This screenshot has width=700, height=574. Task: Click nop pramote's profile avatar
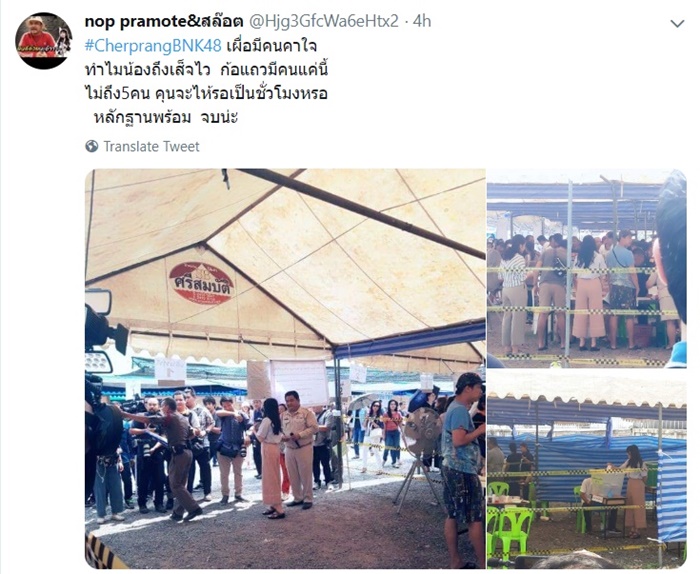[x=43, y=41]
